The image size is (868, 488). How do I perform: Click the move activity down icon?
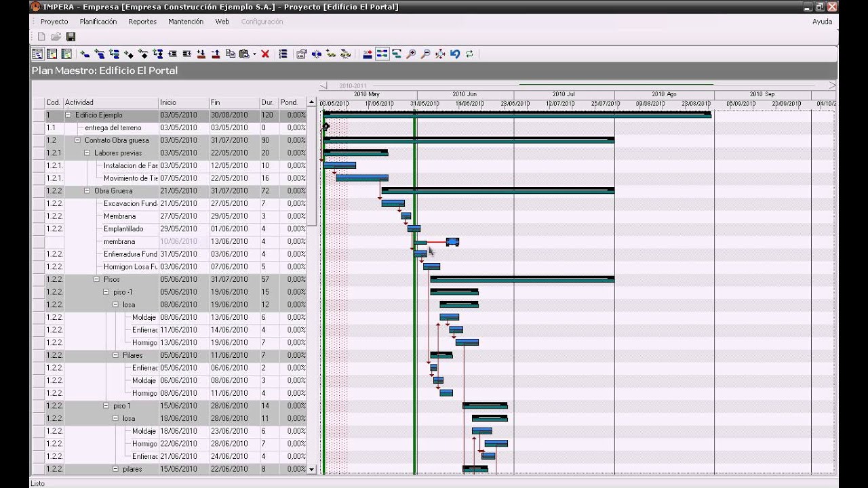[201, 54]
